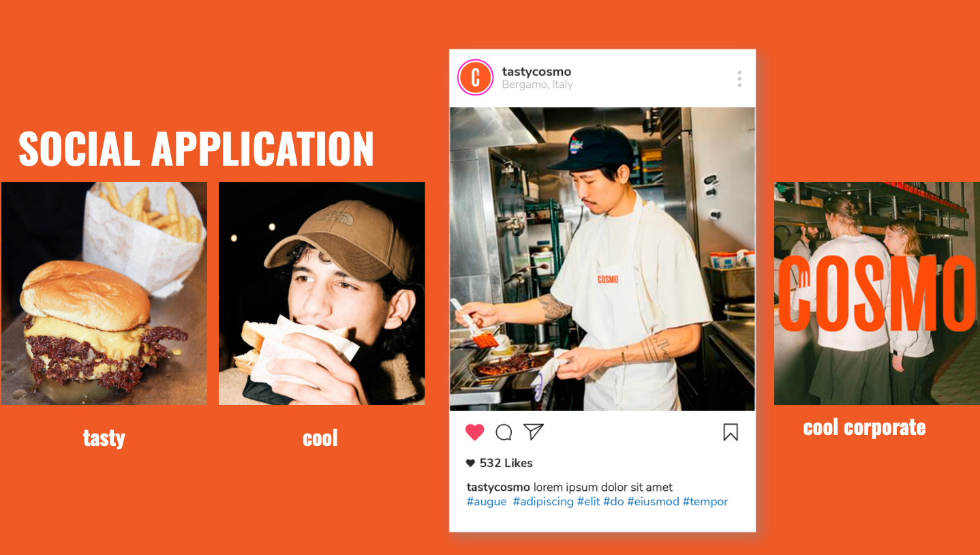Open the #tempor hashtag
980x555 pixels.
tap(705, 502)
